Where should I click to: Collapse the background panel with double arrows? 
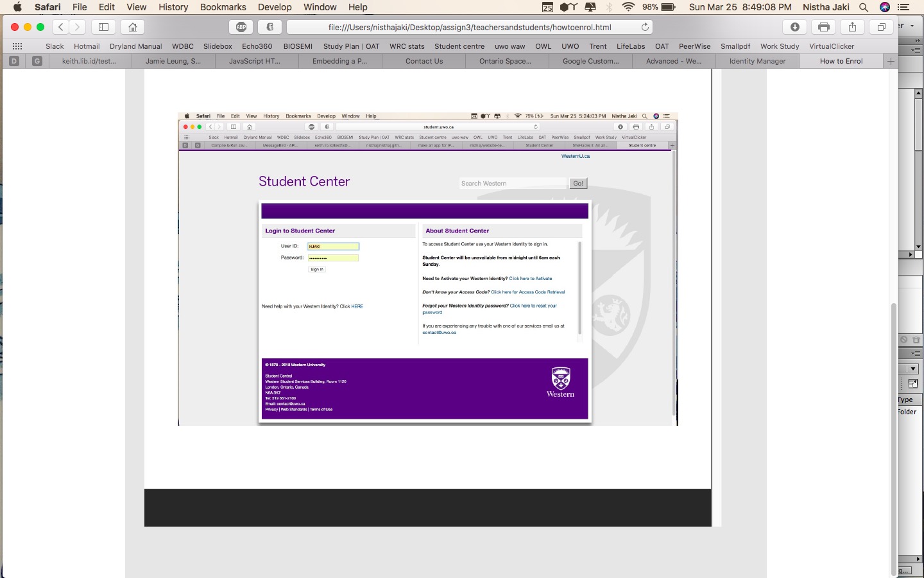coord(918,40)
